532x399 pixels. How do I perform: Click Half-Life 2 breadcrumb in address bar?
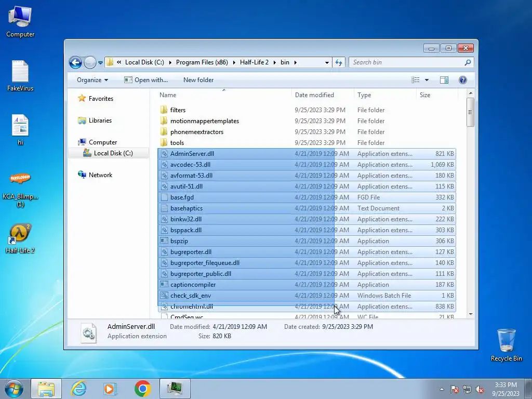(x=254, y=62)
